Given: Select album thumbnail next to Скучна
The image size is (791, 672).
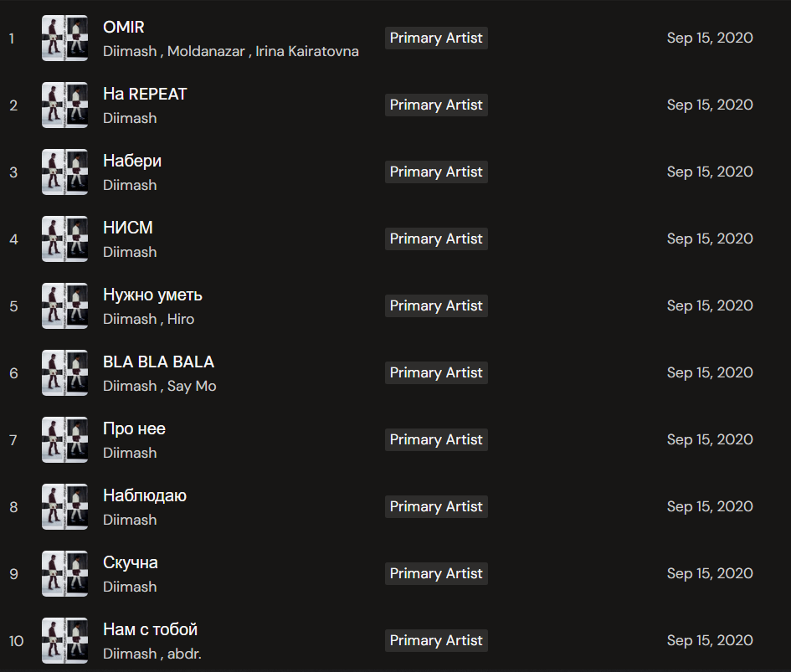Looking at the screenshot, I should tap(64, 574).
